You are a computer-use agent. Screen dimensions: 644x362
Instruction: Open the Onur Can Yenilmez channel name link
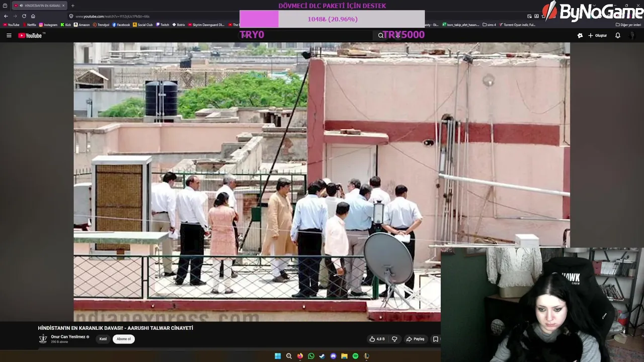click(68, 337)
